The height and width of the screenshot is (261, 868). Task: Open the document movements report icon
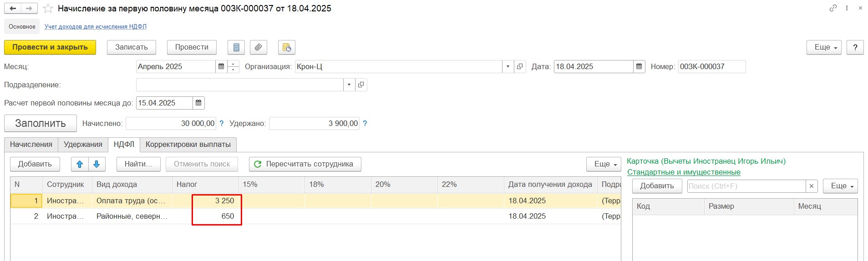point(236,47)
